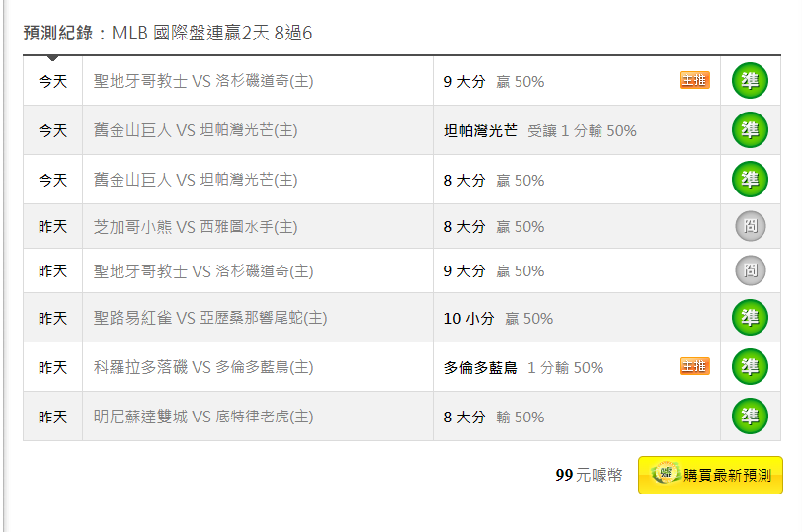This screenshot has width=802, height=532.
Task: Click the 購買最新預測 yellow button
Action: coord(710,476)
